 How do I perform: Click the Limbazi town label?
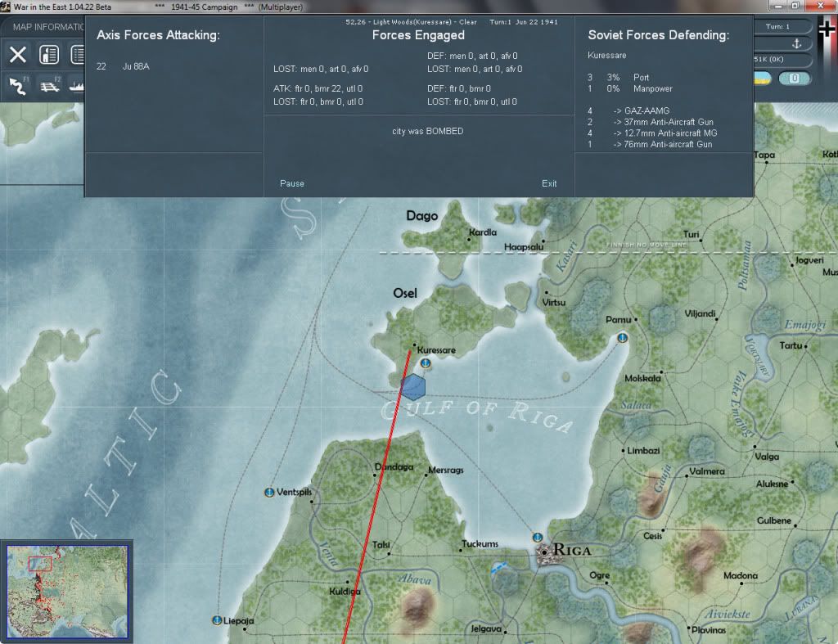(643, 451)
